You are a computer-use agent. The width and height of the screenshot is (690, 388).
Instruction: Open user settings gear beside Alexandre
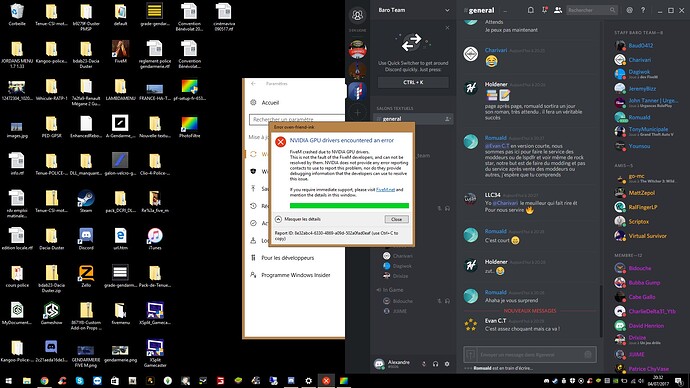(447, 364)
